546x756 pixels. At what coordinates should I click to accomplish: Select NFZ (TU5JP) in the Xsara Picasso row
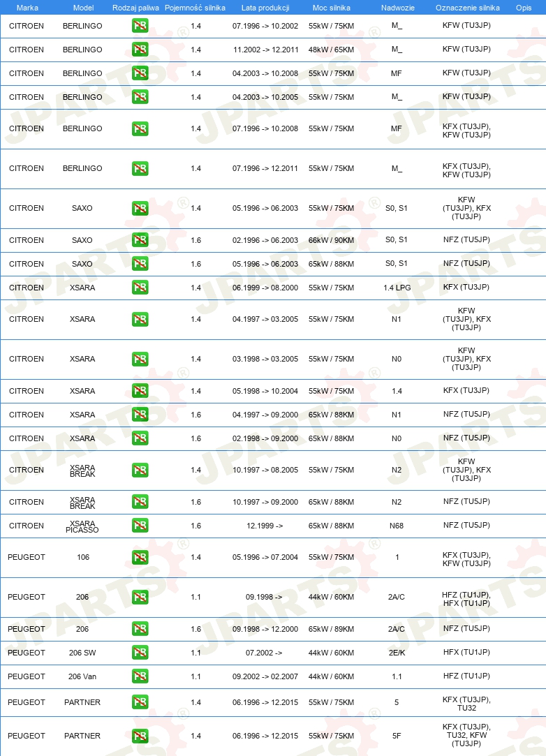pos(466,525)
